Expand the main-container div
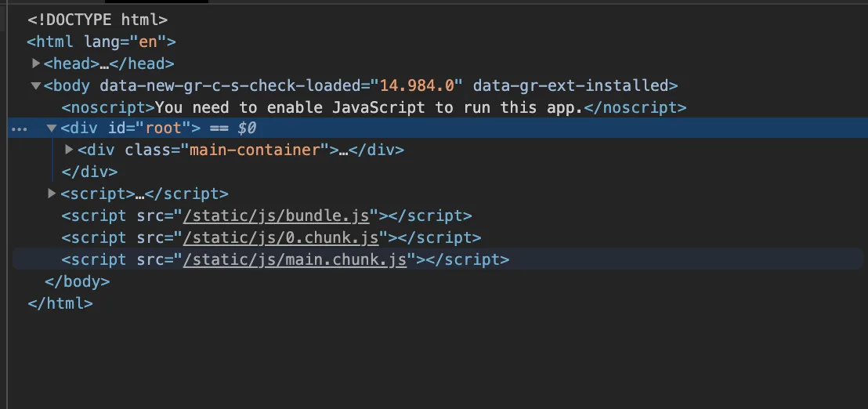Image resolution: width=868 pixels, height=409 pixels. [69, 150]
